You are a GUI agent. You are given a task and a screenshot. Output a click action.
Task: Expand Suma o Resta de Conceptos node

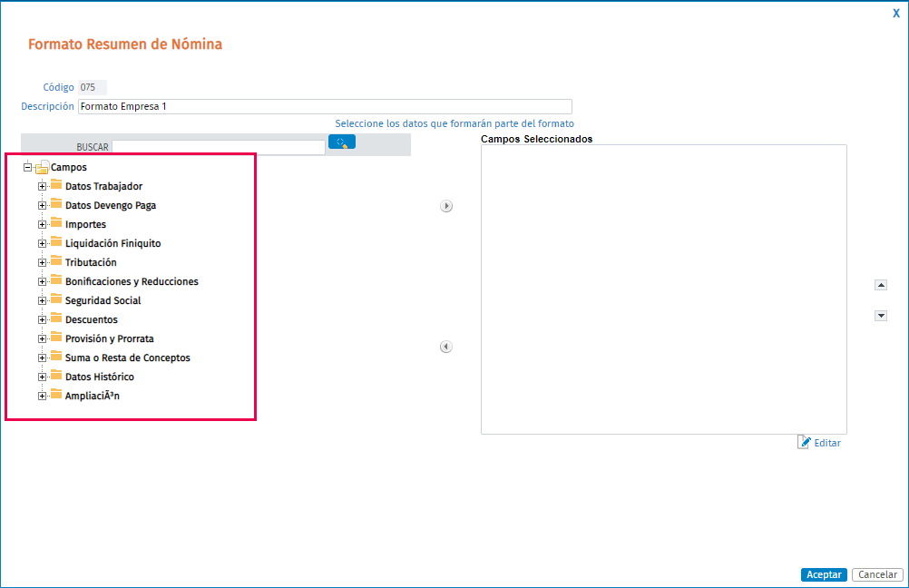pyautogui.click(x=42, y=358)
